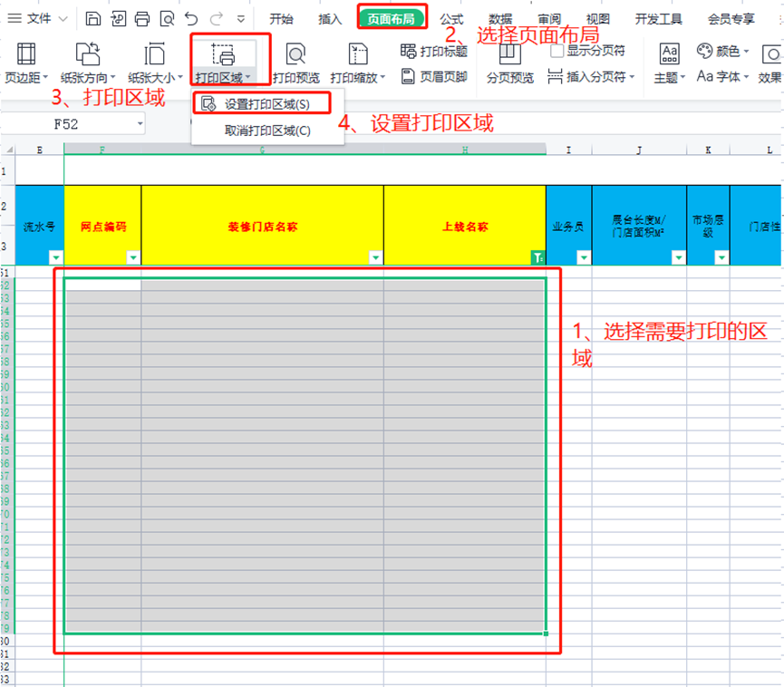784x687 pixels.
Task: Switch to the 公式 tab
Action: pos(451,19)
